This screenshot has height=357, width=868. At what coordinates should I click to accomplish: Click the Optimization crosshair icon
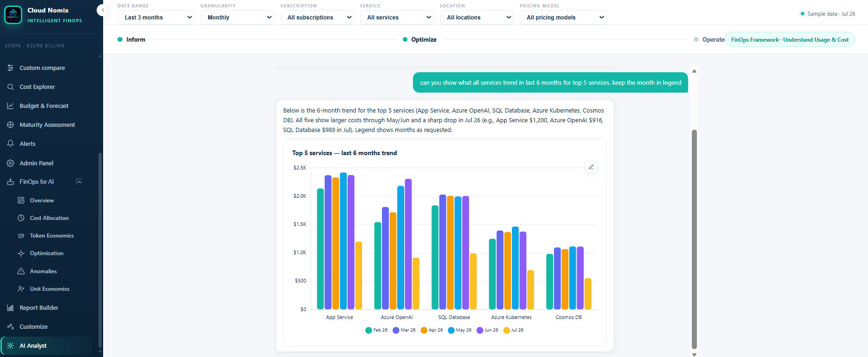21,253
